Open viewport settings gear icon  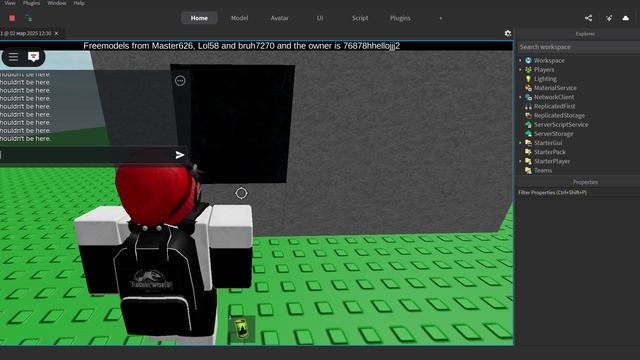(x=508, y=33)
